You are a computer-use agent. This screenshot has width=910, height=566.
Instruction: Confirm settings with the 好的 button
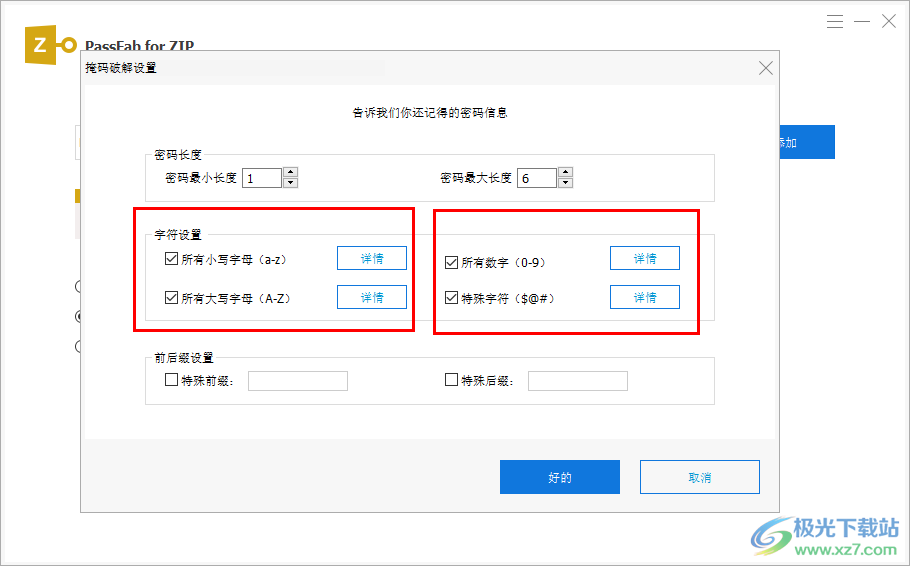[559, 477]
